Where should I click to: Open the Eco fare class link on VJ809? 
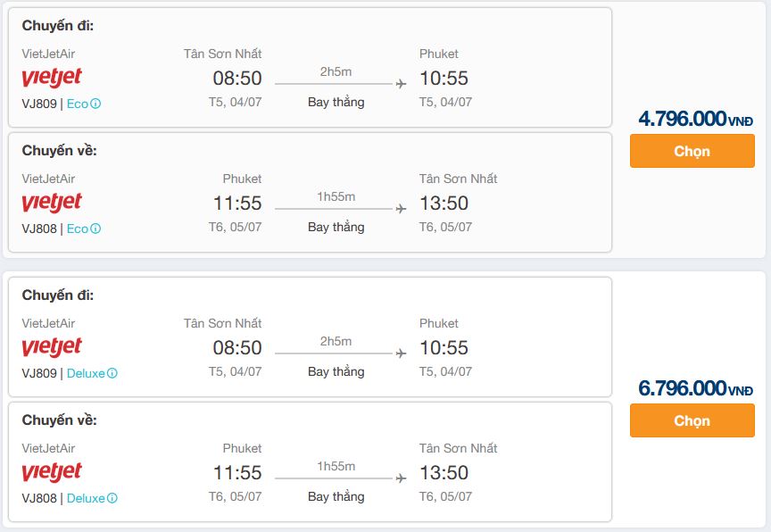click(x=78, y=104)
